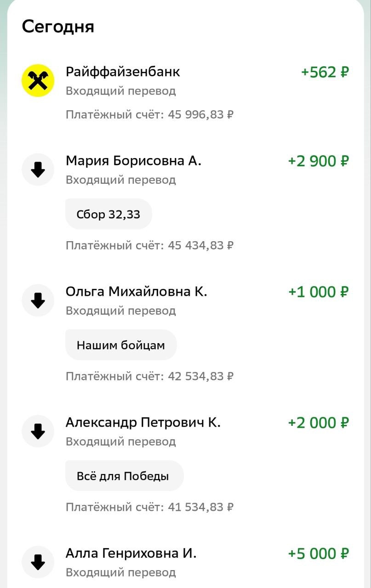Open the Райффайзенбанк transfer entry

coord(123,72)
